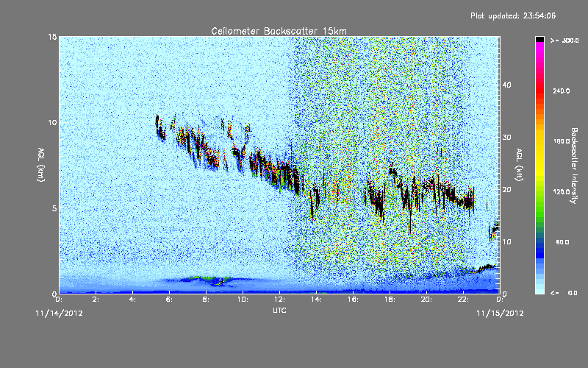This screenshot has width=588, height=368.
Task: Select the "12:" hour tick label
Action: [x=279, y=300]
